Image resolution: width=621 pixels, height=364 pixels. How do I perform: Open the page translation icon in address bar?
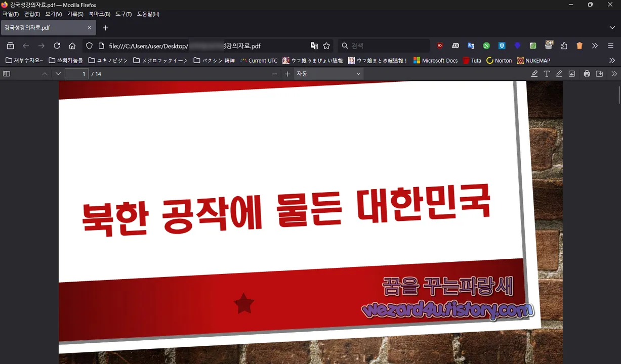tap(314, 45)
